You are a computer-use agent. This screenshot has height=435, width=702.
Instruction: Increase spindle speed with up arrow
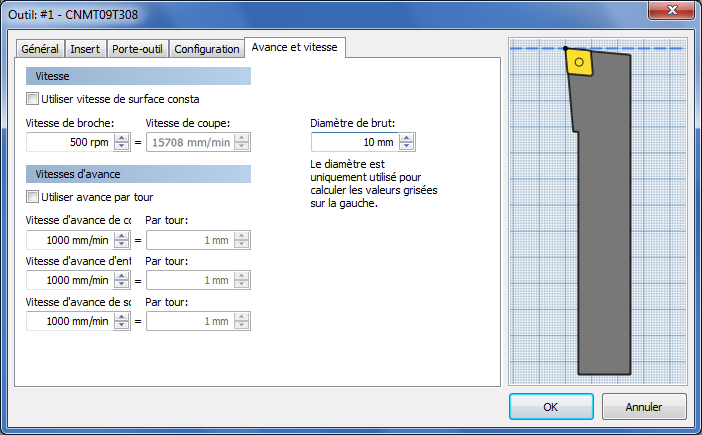(x=121, y=138)
